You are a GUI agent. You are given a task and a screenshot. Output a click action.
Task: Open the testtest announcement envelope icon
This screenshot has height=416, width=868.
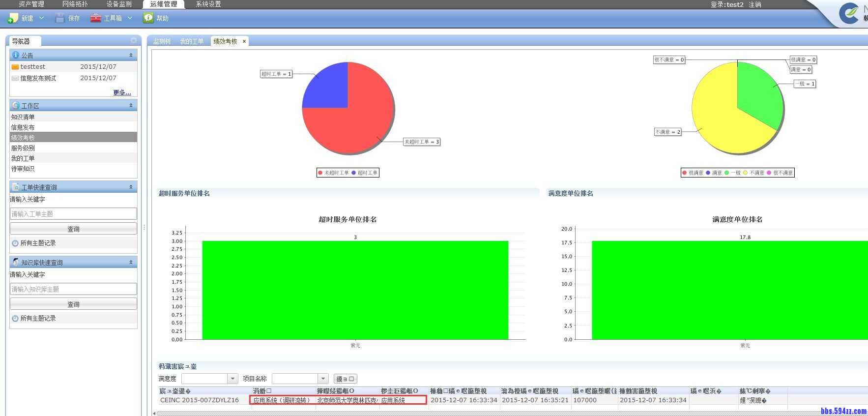15,67
